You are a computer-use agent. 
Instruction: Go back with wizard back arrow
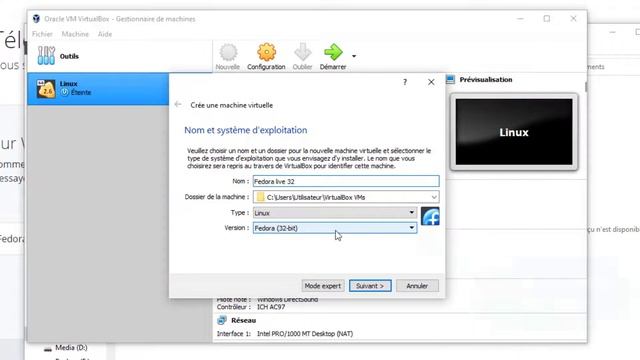point(178,104)
